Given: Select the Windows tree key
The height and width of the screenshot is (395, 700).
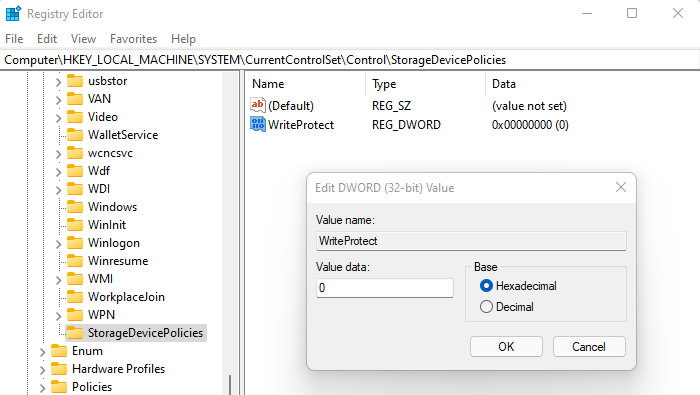Looking at the screenshot, I should tap(112, 207).
